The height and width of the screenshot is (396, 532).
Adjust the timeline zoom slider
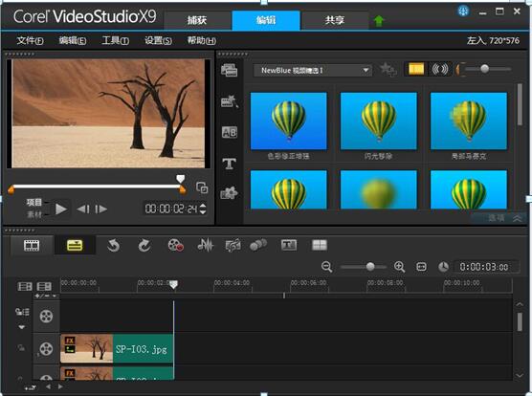pos(370,267)
